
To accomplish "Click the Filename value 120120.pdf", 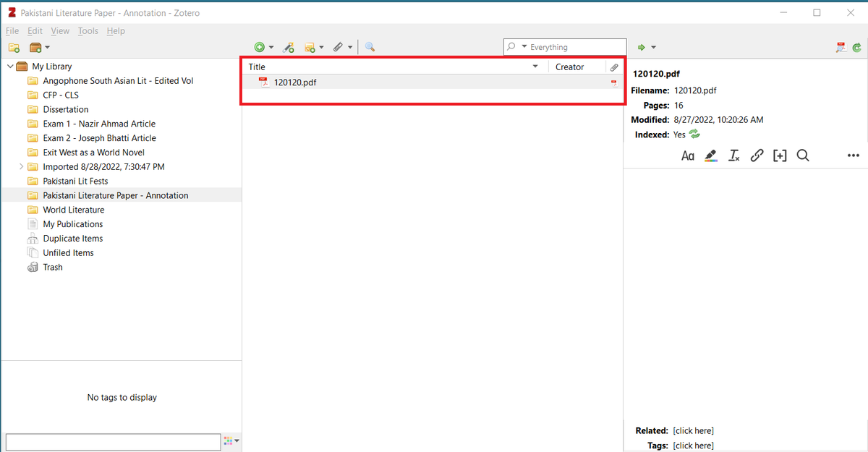I will point(695,91).
